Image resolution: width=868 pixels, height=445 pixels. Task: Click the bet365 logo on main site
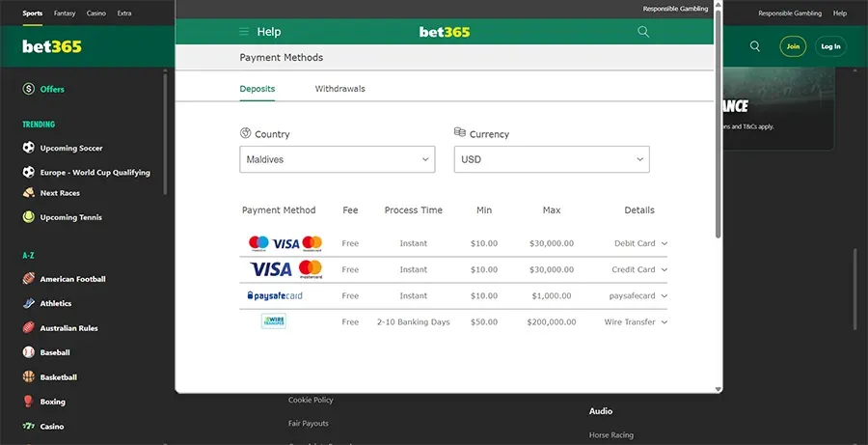coord(52,46)
